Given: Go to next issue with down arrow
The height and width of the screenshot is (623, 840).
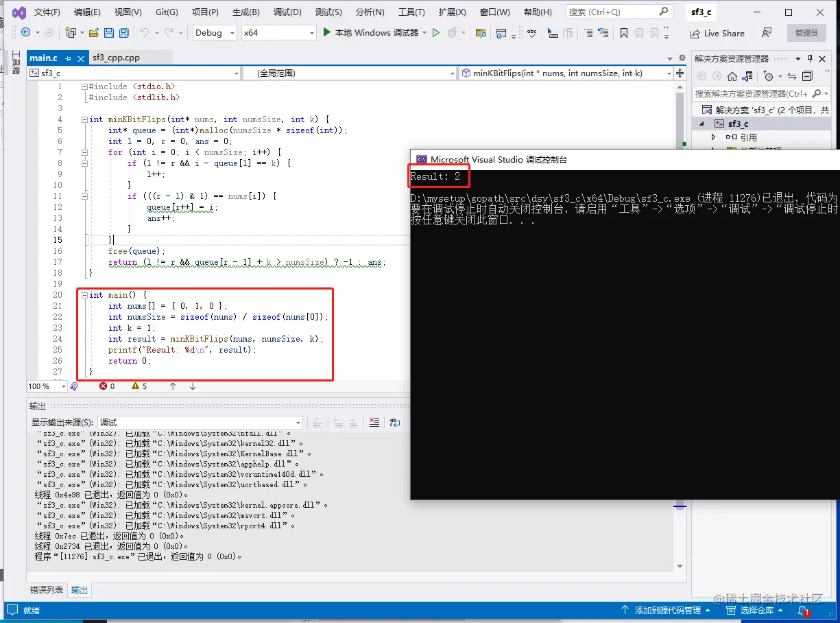Looking at the screenshot, I should (193, 386).
